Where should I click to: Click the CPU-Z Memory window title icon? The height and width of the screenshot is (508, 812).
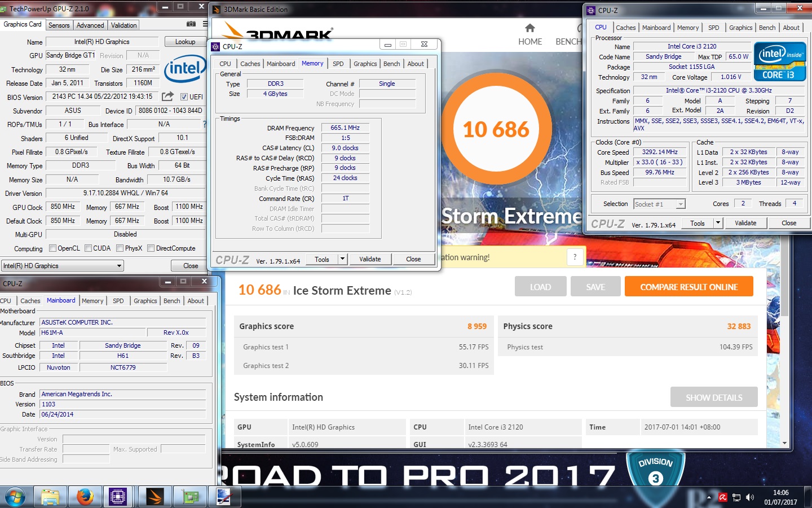215,46
